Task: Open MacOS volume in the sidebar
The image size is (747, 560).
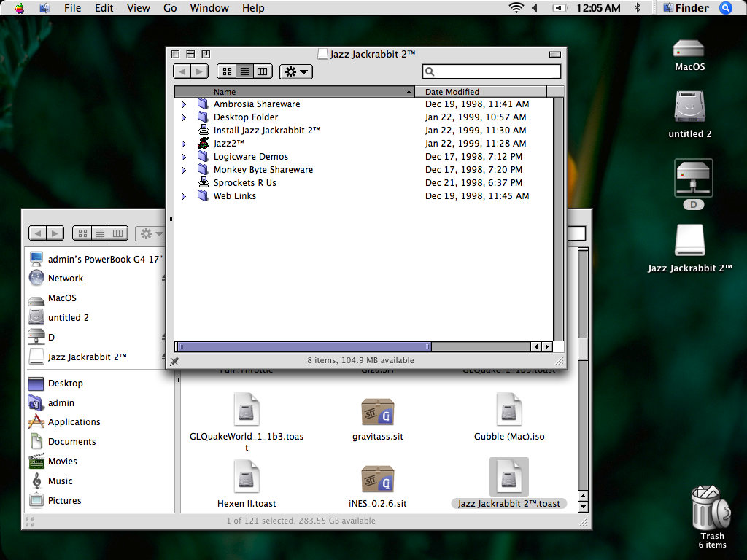Action: [x=53, y=298]
